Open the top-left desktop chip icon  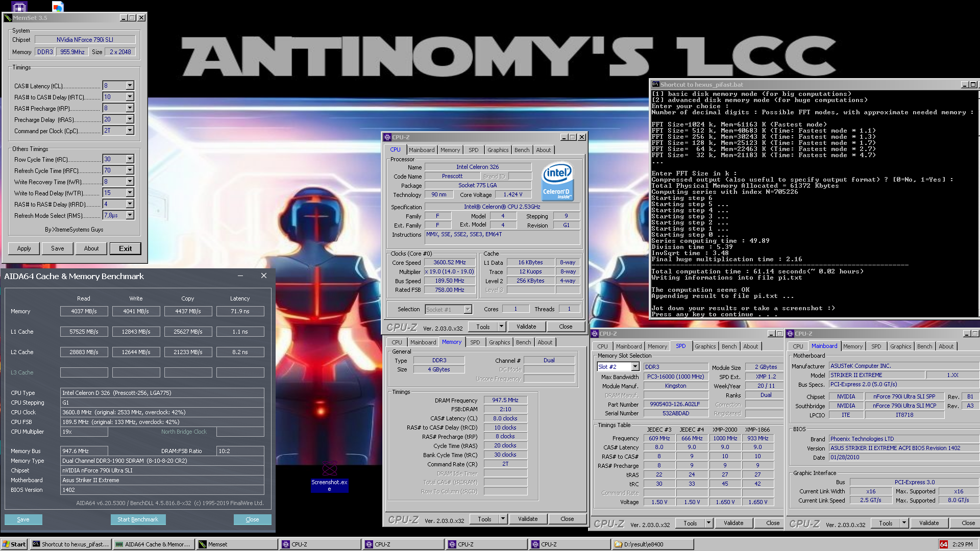(x=19, y=7)
